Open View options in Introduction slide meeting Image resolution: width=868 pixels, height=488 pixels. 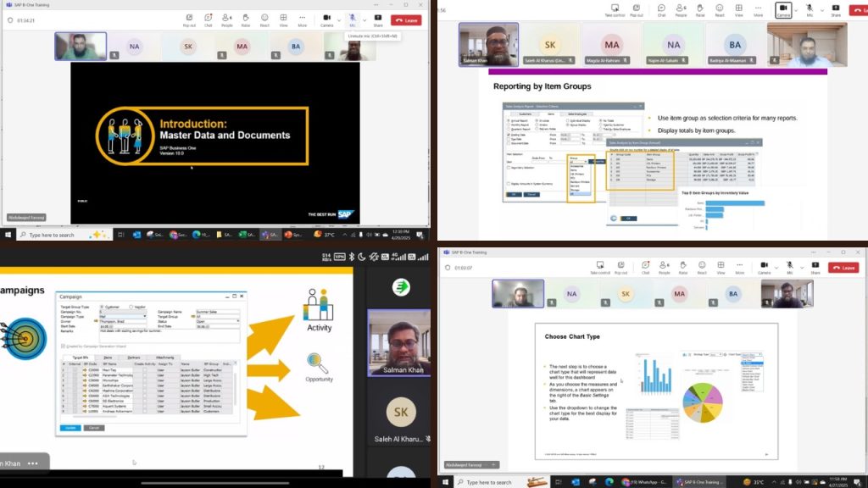tap(283, 20)
